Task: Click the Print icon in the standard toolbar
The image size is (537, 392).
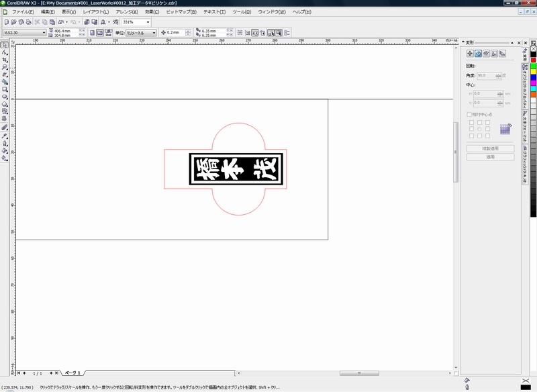Action: 28,22
